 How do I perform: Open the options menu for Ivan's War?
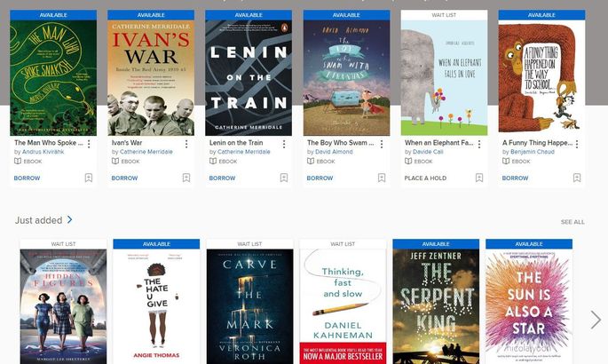click(186, 144)
